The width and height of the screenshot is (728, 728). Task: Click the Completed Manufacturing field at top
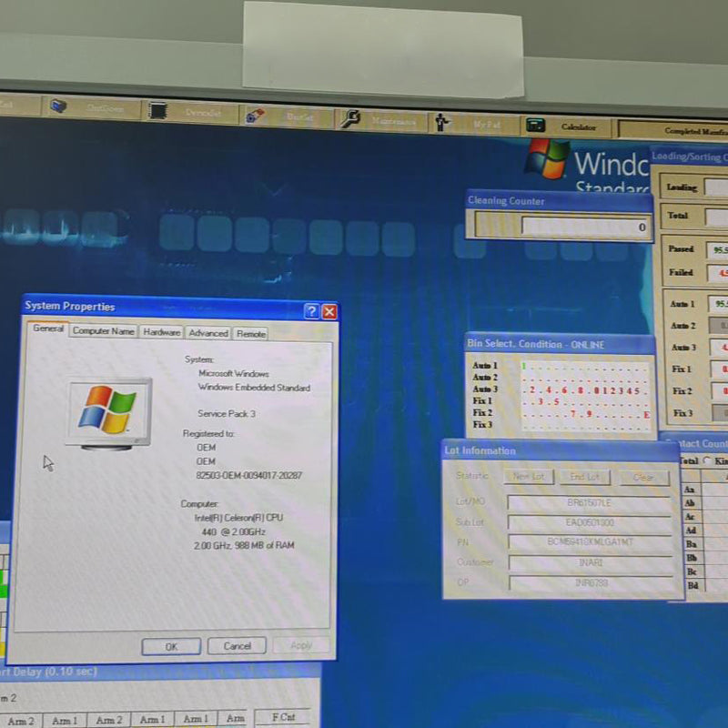click(x=673, y=130)
